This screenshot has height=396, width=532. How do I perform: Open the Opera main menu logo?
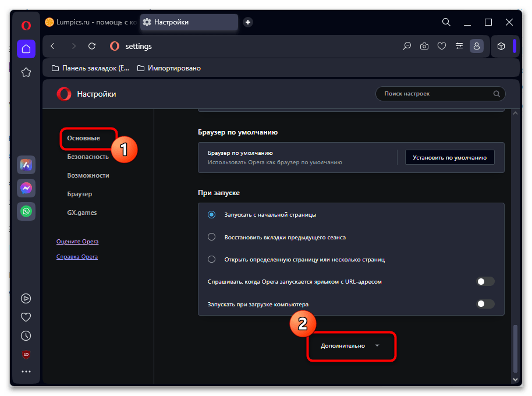point(26,26)
